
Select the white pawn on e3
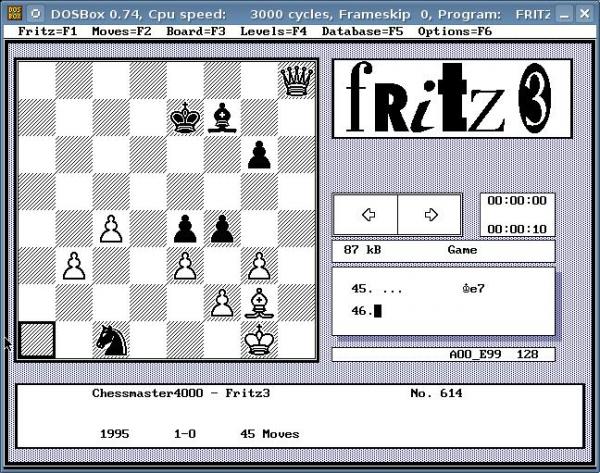pos(185,266)
